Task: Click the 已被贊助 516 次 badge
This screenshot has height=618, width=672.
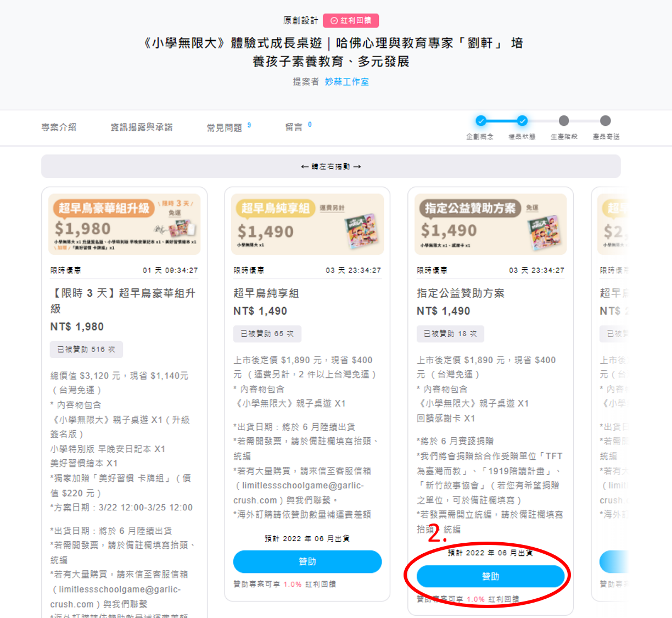Action: point(86,349)
